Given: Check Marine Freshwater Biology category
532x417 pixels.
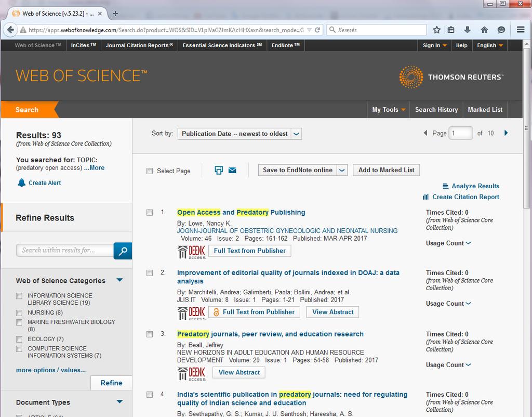Looking at the screenshot, I should pyautogui.click(x=19, y=322).
